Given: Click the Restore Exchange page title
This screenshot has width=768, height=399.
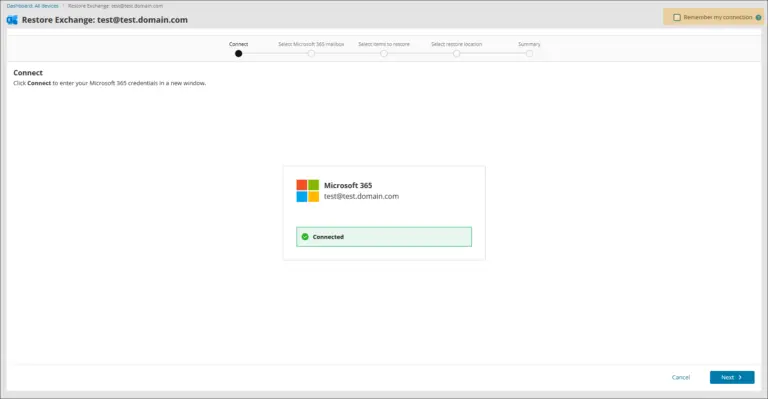Looking at the screenshot, I should click(105, 20).
